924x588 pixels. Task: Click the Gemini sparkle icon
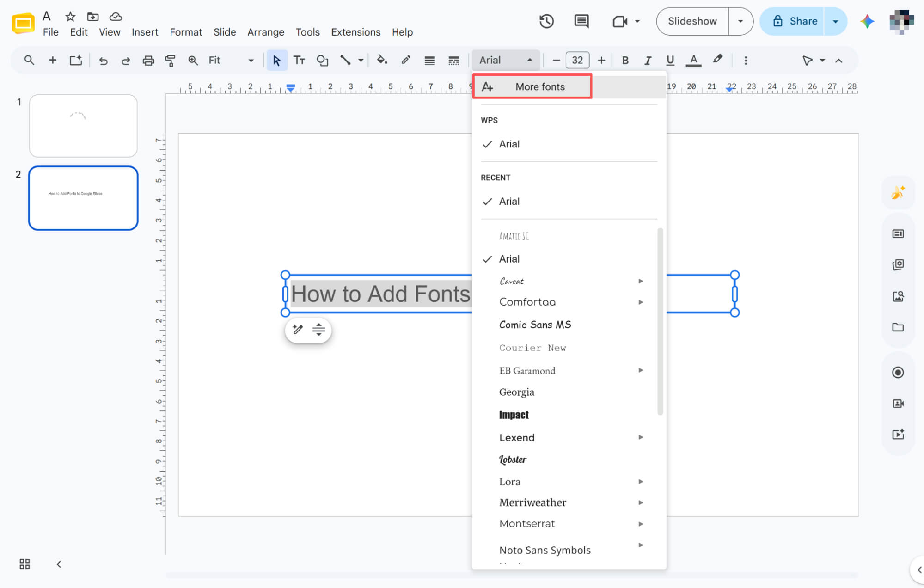click(x=867, y=21)
